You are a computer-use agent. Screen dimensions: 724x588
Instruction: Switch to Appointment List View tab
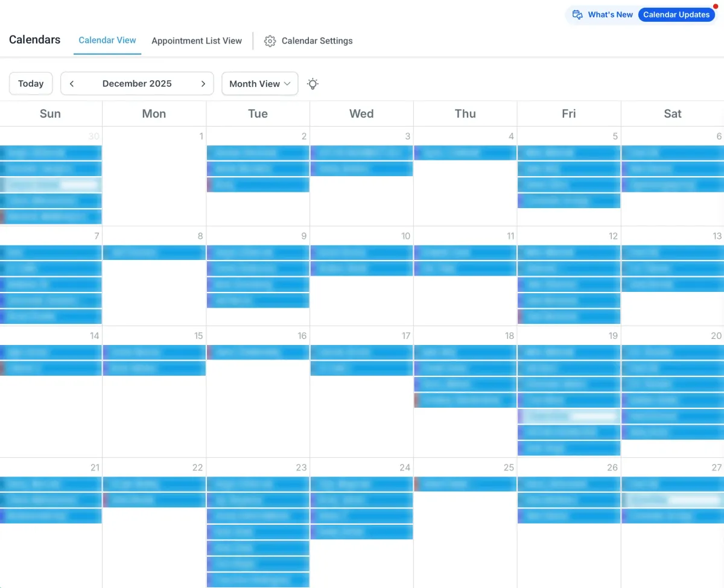coord(197,41)
